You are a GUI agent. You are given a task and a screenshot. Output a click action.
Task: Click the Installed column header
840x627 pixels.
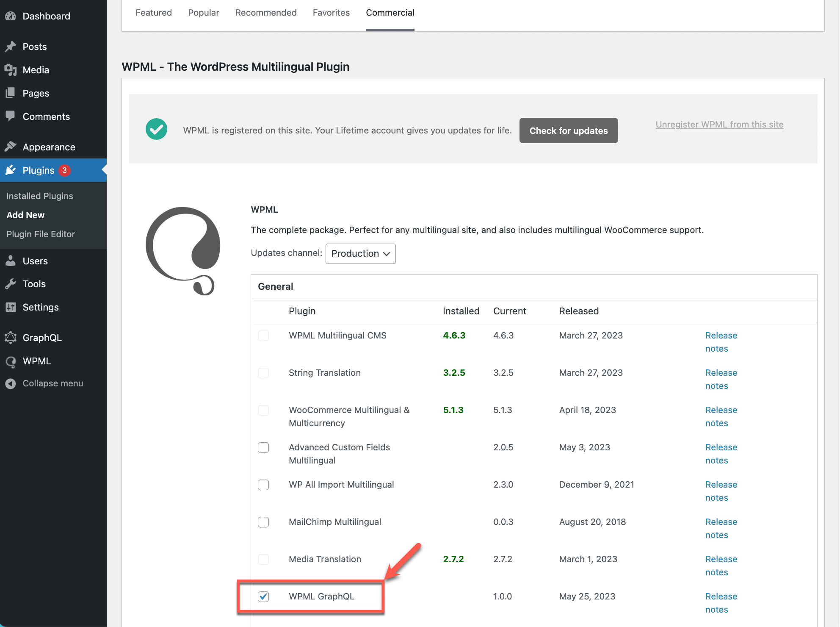click(x=461, y=311)
